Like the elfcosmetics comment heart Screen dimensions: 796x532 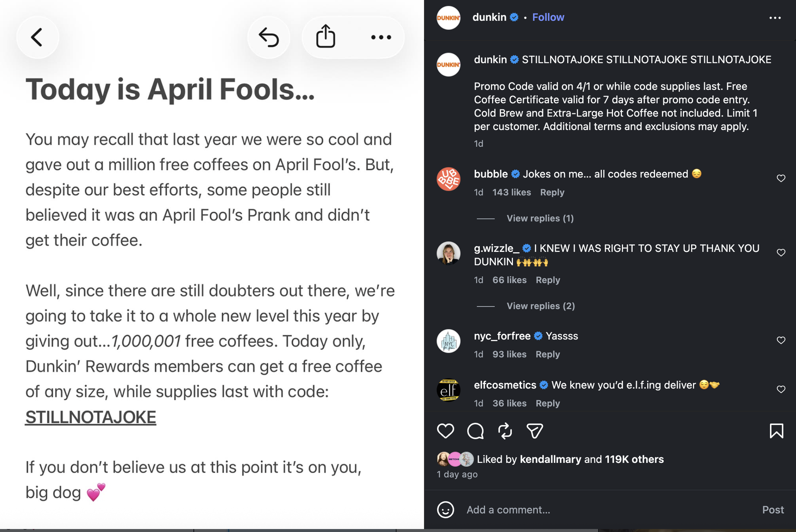pos(781,389)
